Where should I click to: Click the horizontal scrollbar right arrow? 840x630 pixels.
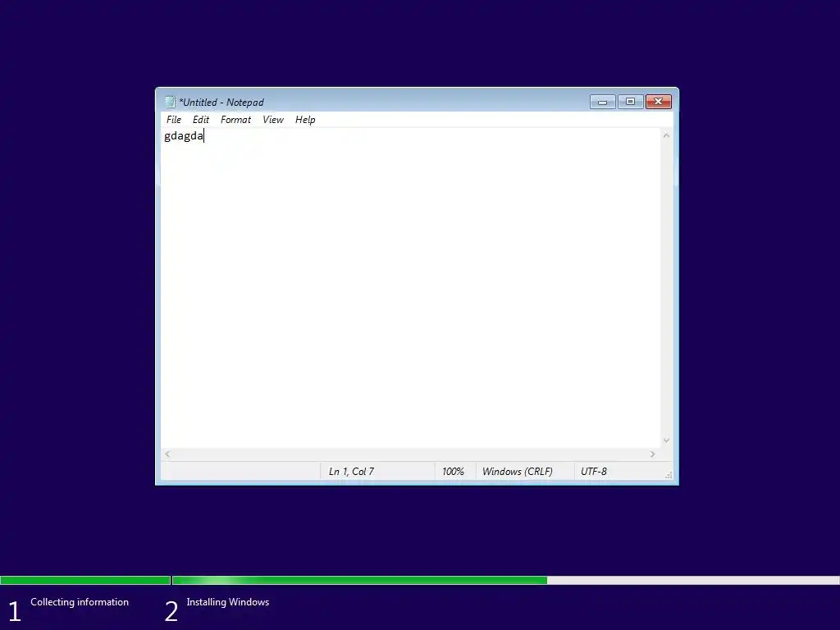(x=652, y=454)
